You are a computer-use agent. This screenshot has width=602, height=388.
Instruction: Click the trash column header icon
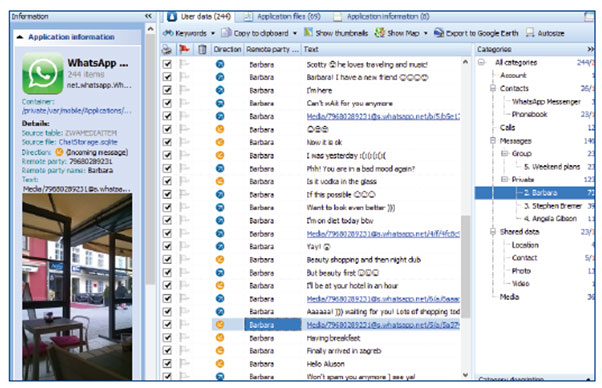click(x=202, y=49)
